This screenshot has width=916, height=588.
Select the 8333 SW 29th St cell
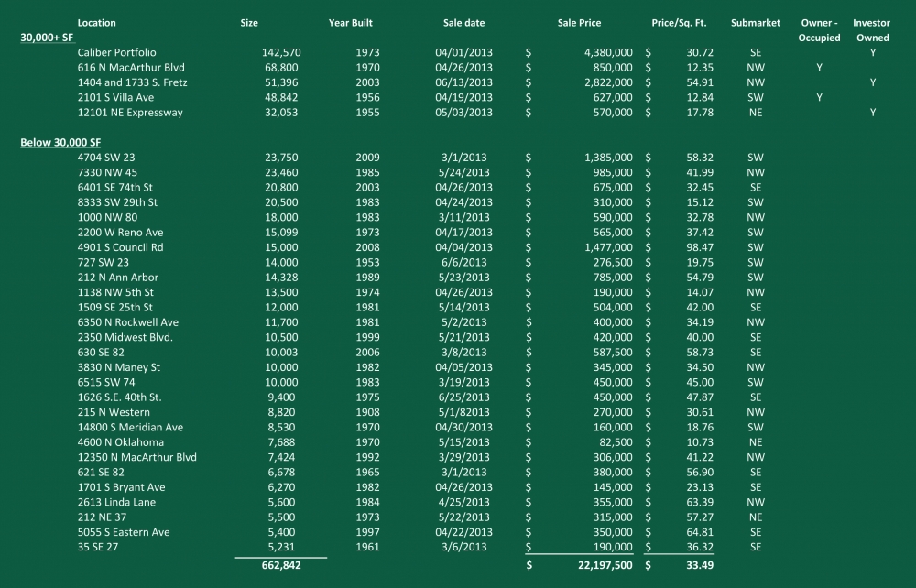click(x=117, y=202)
